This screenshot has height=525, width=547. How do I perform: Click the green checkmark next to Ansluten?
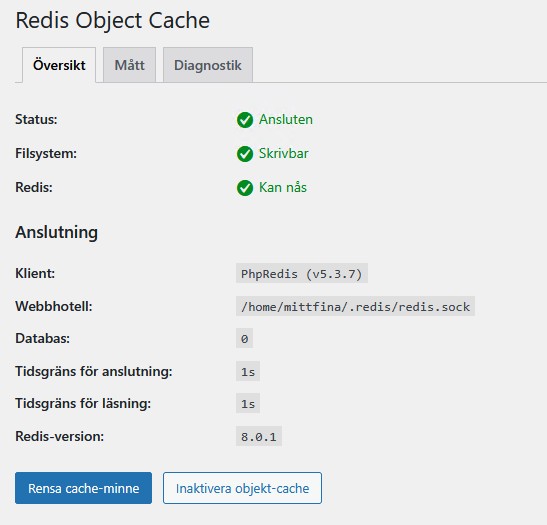(x=245, y=120)
